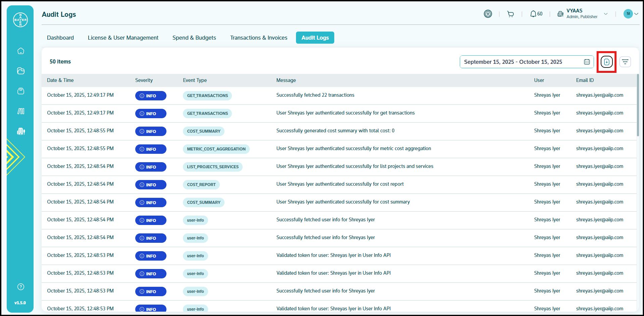644x316 pixels.
Task: Open the date range calendar picker
Action: pyautogui.click(x=587, y=62)
